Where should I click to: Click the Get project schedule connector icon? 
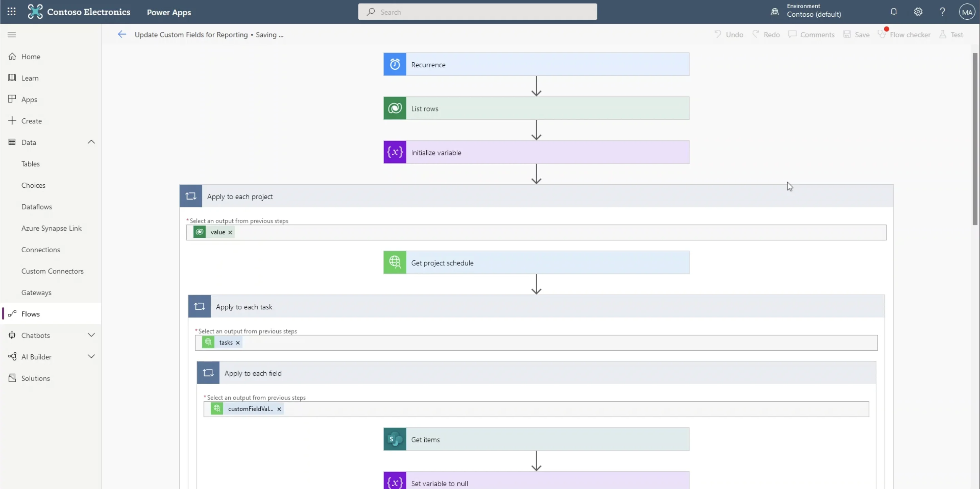coord(394,262)
